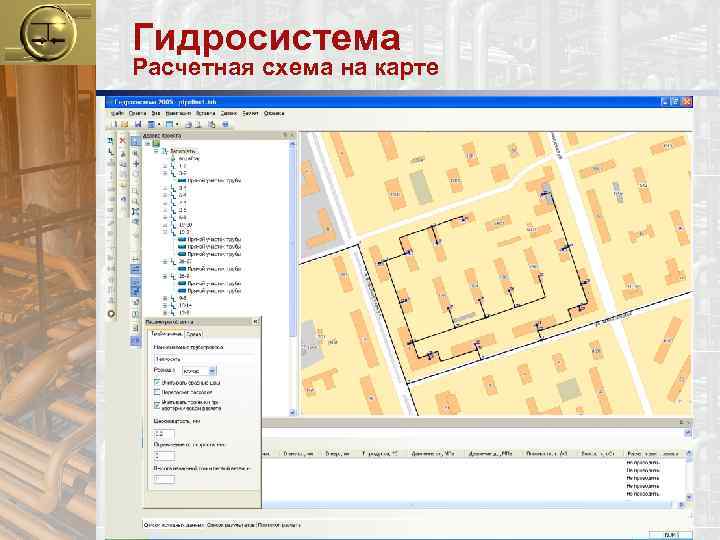Select Прямой участок трубы under branch 26-27
Image resolution: width=720 pixels, height=540 pixels.
pos(214,269)
